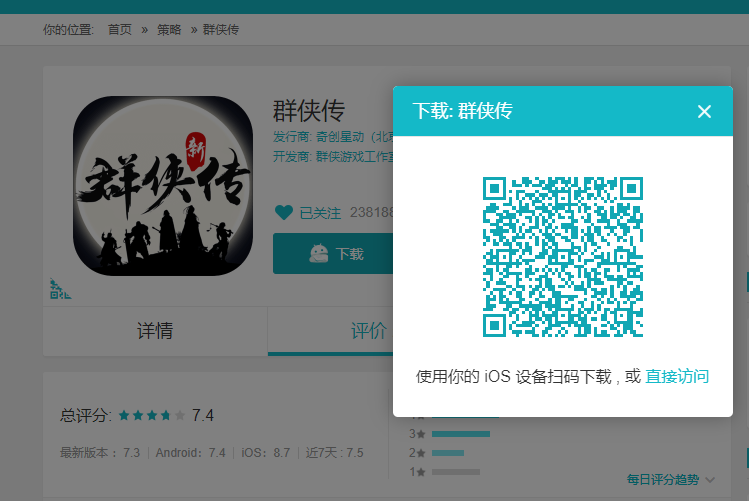This screenshot has height=501, width=749.
Task: Click the 群侠传 breadcrumb item
Action: click(221, 29)
